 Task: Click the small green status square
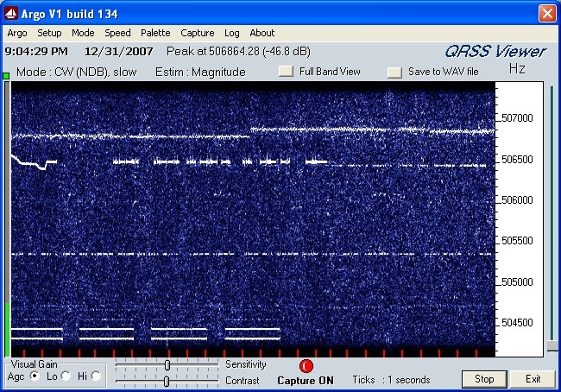pyautogui.click(x=6, y=75)
